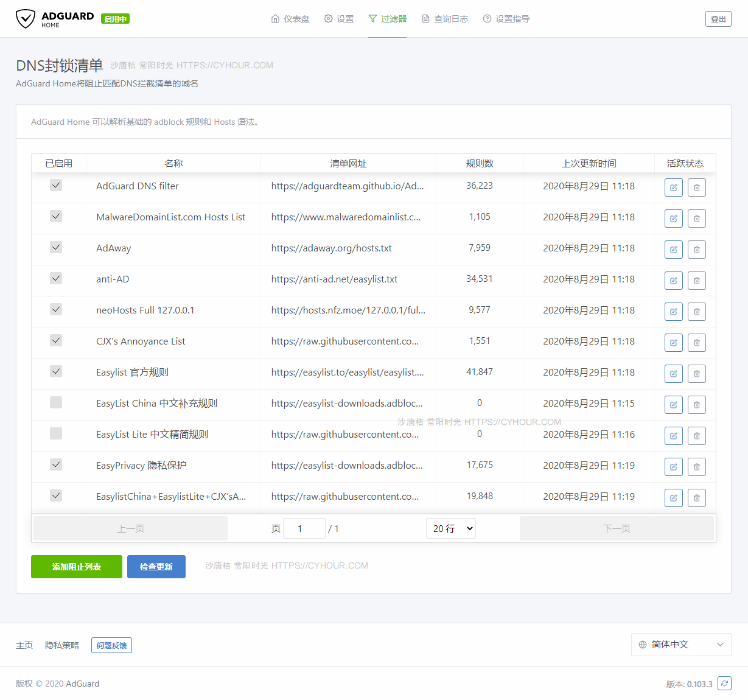Enable EasyList China 中文补充规则 checkbox
The image size is (748, 700).
56,402
